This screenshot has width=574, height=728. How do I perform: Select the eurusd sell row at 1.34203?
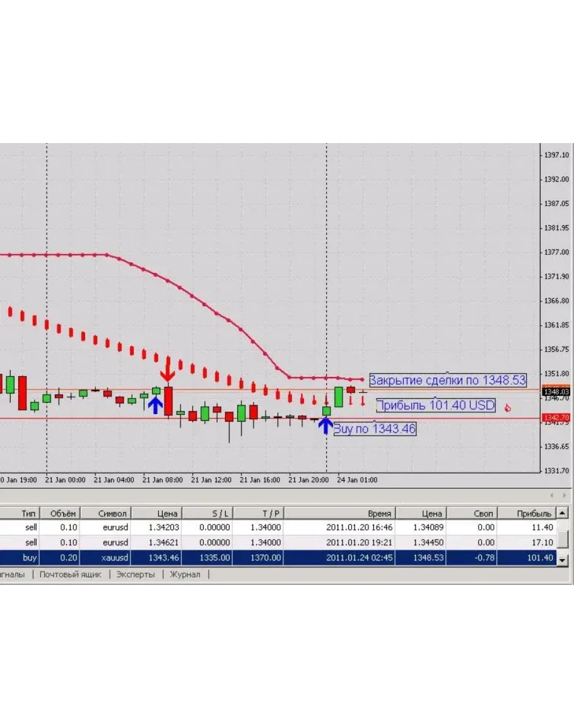click(278, 528)
